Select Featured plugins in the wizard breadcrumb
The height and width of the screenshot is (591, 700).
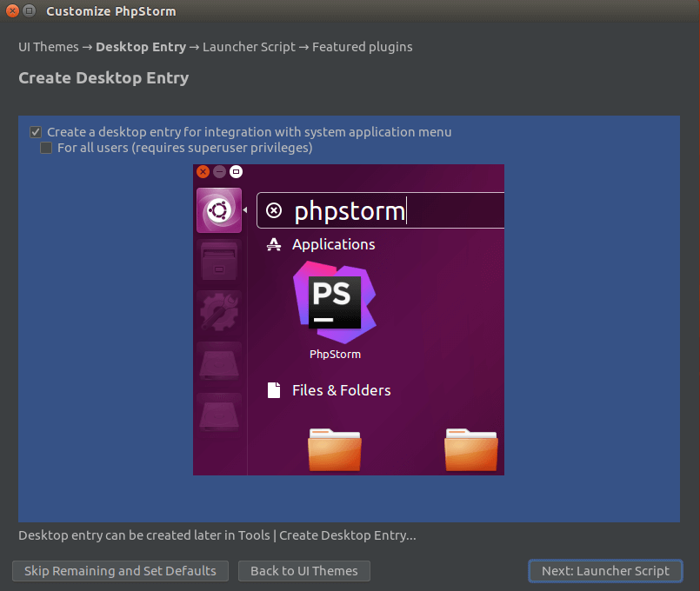pyautogui.click(x=363, y=47)
